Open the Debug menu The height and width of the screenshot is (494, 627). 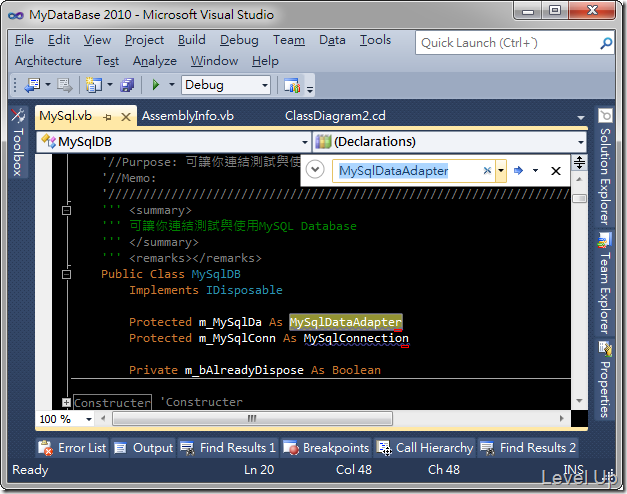point(239,40)
